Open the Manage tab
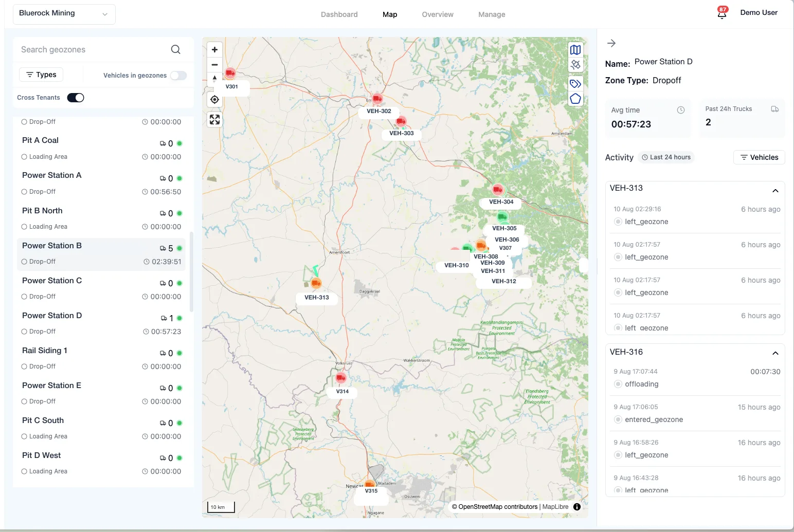794x532 pixels. pyautogui.click(x=492, y=14)
